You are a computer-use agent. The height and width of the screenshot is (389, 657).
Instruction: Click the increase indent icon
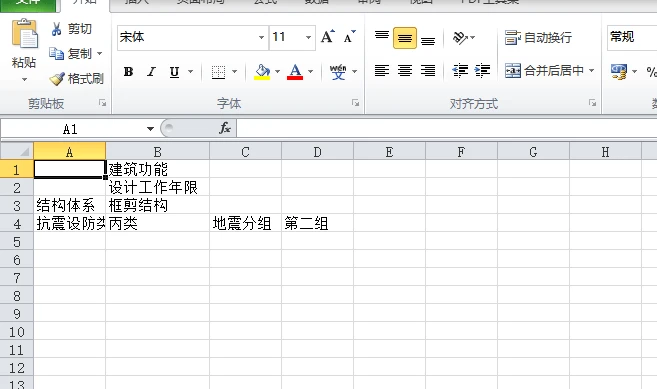(x=483, y=70)
